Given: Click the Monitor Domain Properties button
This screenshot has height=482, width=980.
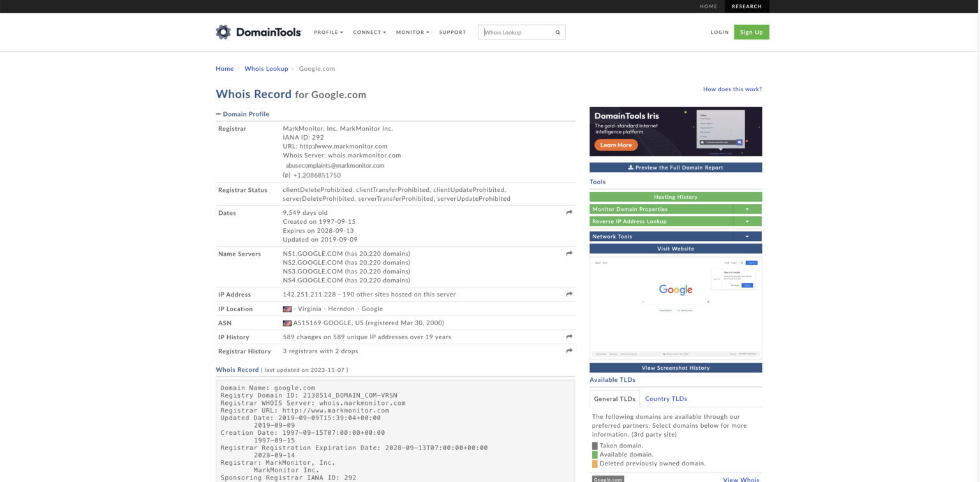Looking at the screenshot, I should coord(661,209).
